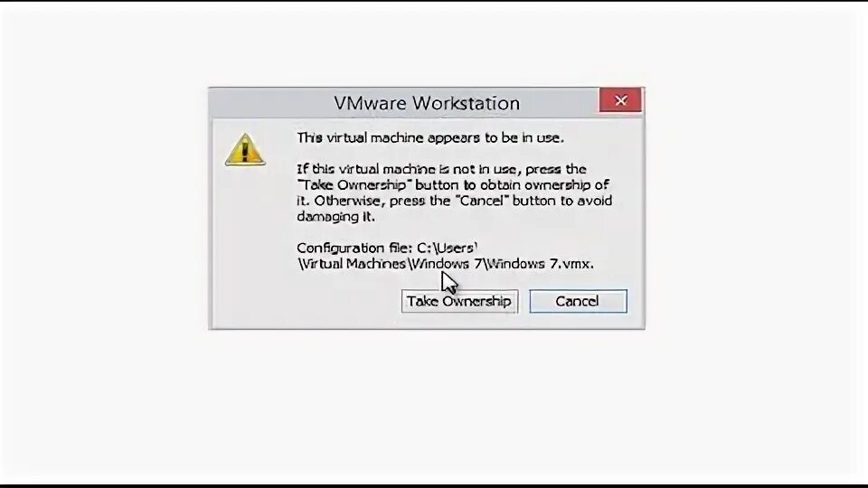Close the VMware Workstation dialog with the red X
This screenshot has width=868, height=488.
tap(620, 100)
